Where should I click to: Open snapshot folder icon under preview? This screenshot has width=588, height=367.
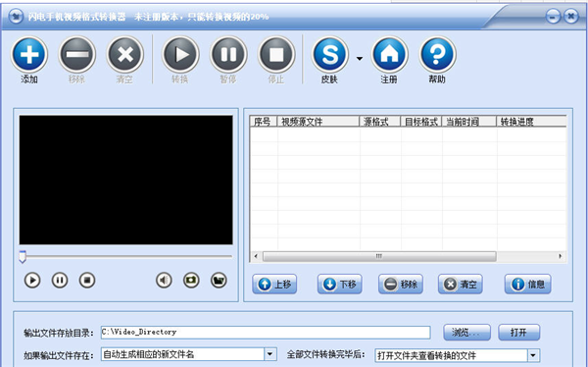point(219,281)
